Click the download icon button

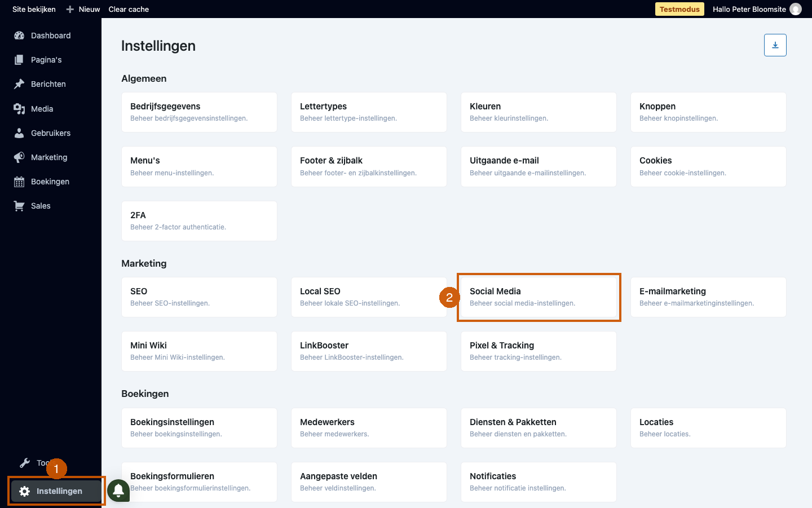pyautogui.click(x=775, y=45)
